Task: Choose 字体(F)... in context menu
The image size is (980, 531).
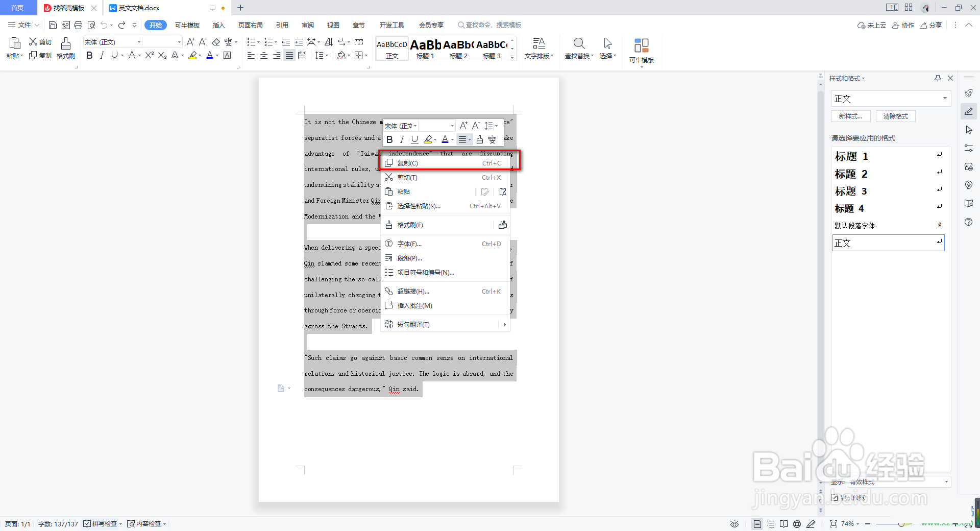Action: coord(446,244)
